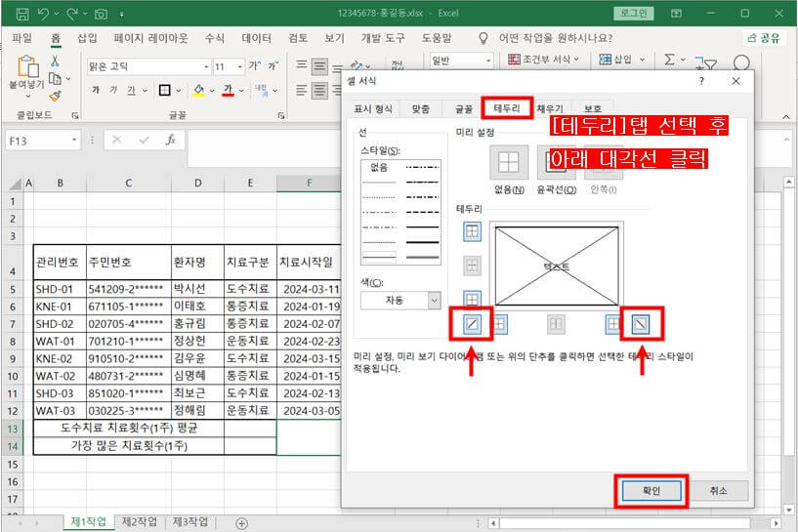The height and width of the screenshot is (532, 798).
Task: Click the 없음(N) preset button
Action: (509, 163)
